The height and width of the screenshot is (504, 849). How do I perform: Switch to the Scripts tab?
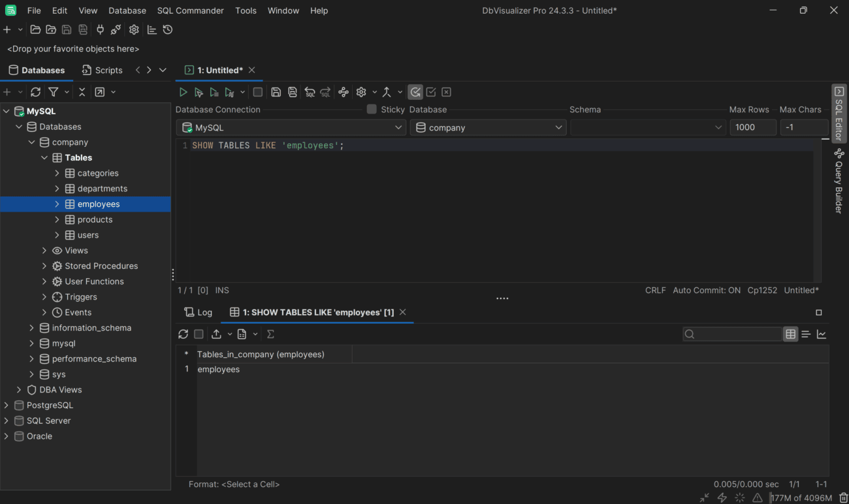pos(102,70)
